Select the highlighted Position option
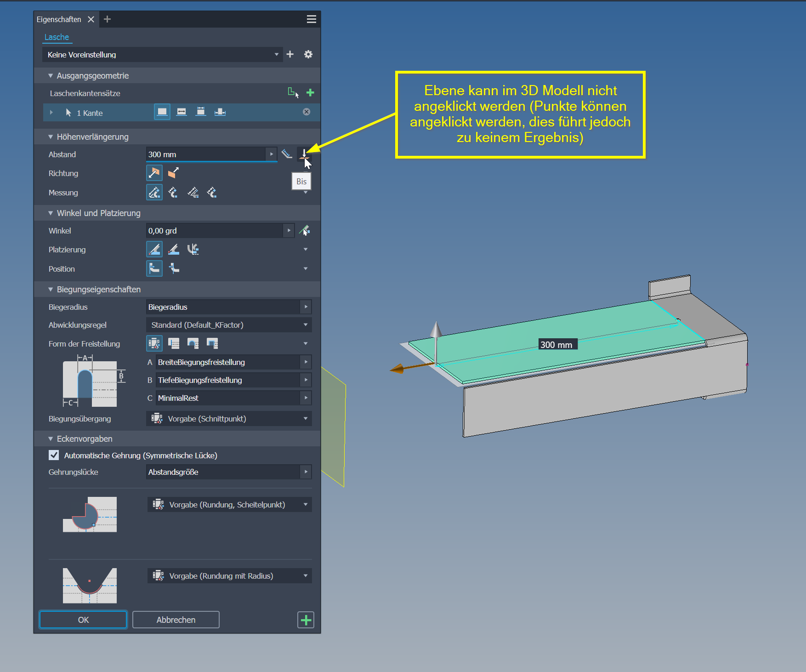 click(x=154, y=268)
